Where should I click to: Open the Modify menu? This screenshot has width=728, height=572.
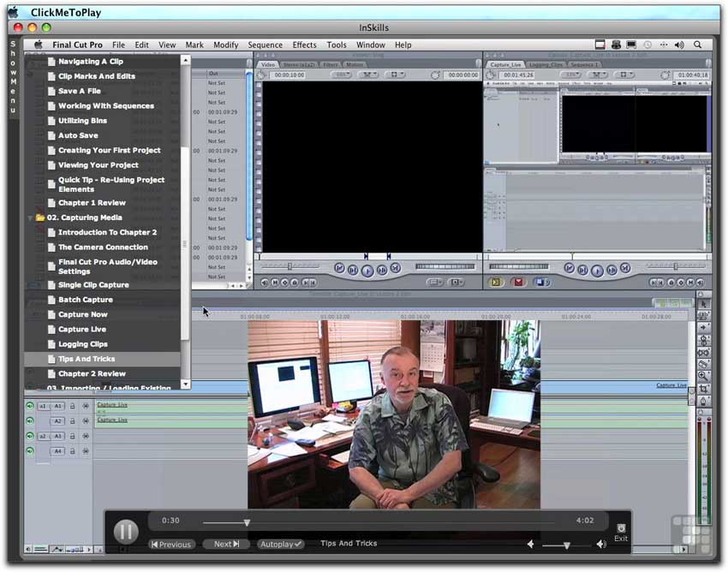[225, 45]
